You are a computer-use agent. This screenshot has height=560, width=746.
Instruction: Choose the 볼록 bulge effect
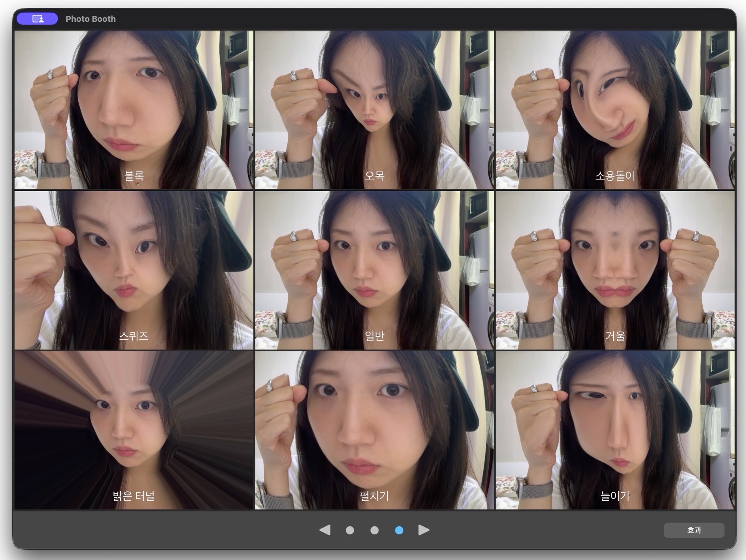coord(134,110)
